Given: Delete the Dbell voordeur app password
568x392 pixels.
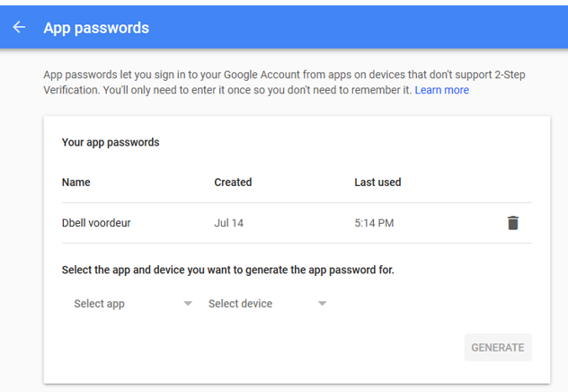Looking at the screenshot, I should pos(513,223).
